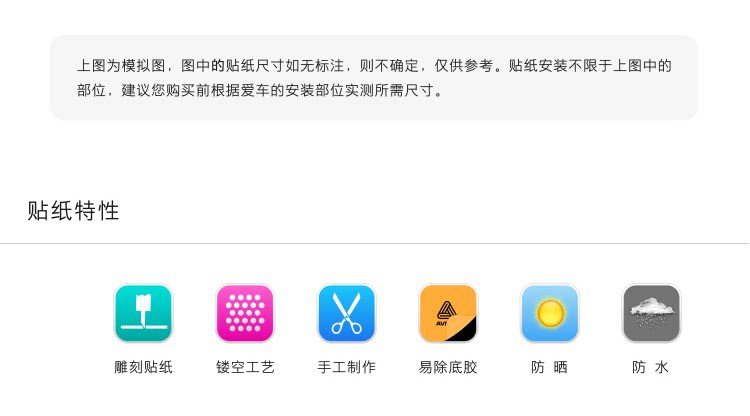
Task: Click the first line about 模拟图
Action: pos(374,66)
